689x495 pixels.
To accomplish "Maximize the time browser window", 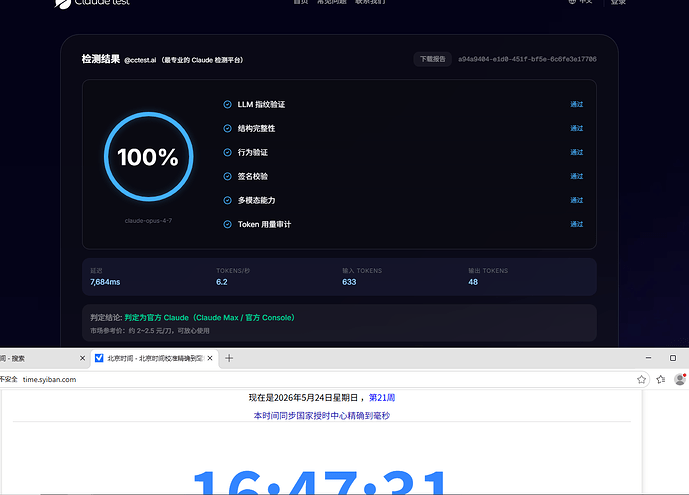I will 673,358.
